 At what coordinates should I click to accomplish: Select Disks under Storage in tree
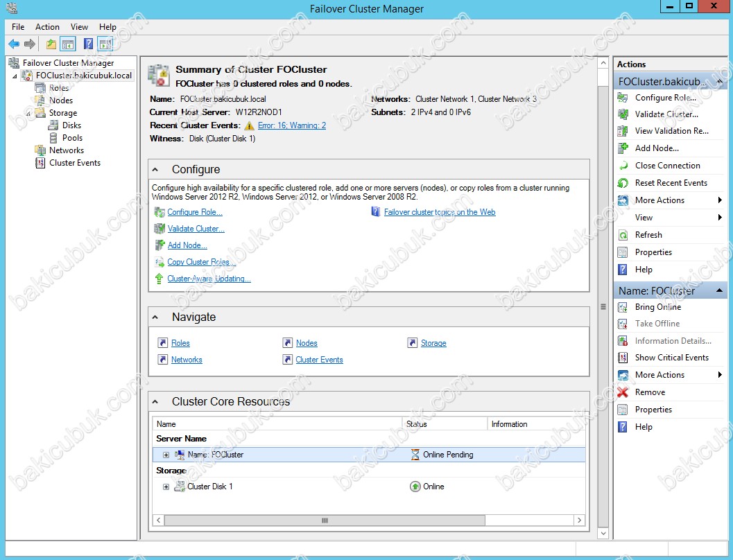[x=71, y=125]
